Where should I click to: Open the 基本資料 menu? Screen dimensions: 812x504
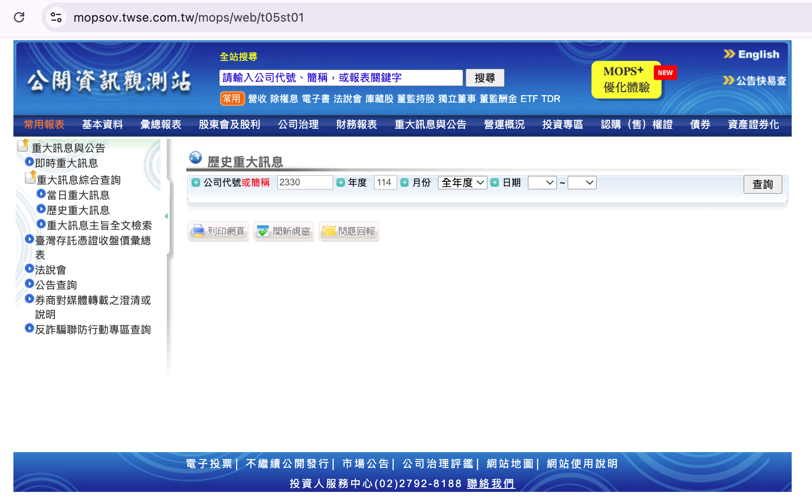102,124
